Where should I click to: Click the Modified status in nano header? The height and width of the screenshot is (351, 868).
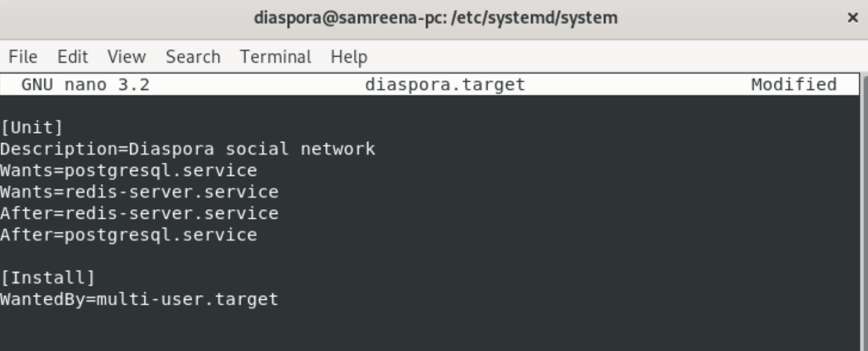click(x=793, y=85)
